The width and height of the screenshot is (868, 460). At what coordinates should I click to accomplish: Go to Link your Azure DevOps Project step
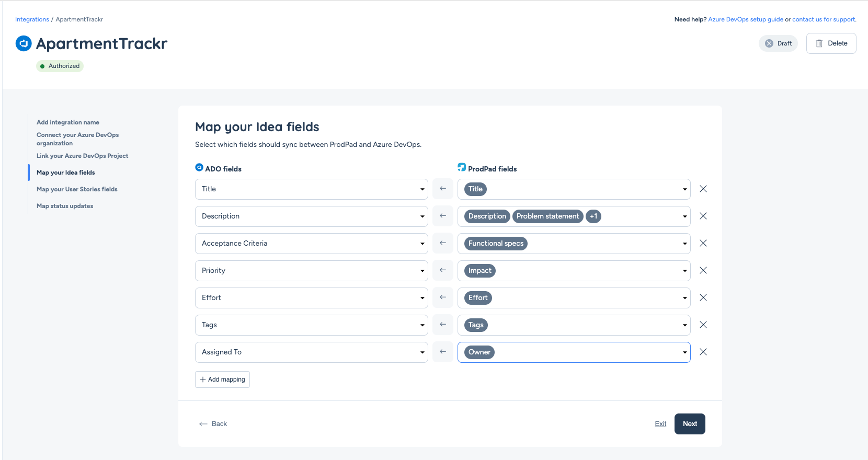[82, 156]
